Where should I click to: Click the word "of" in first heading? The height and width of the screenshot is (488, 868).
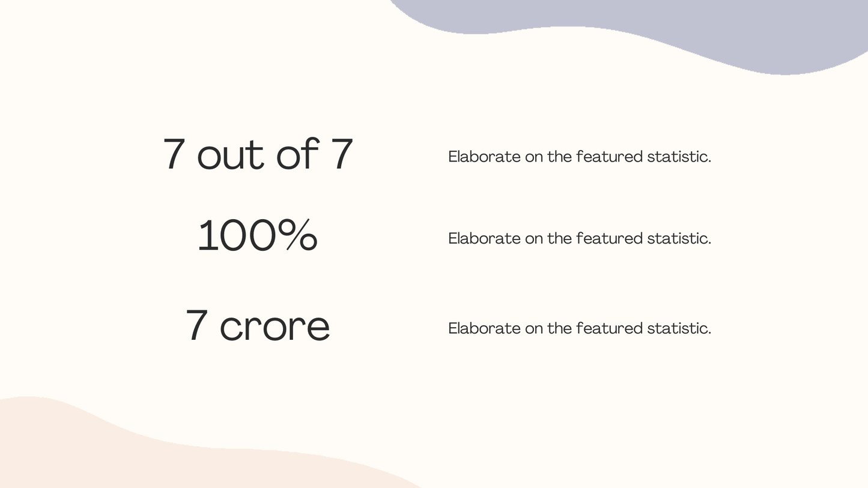297,154
